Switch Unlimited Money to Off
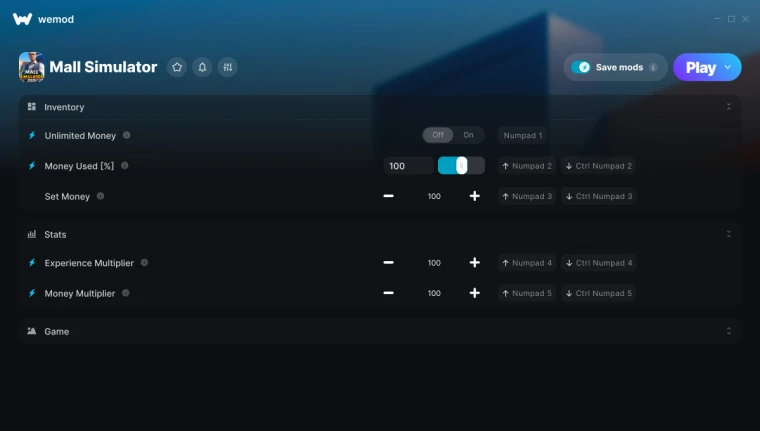 coord(438,135)
